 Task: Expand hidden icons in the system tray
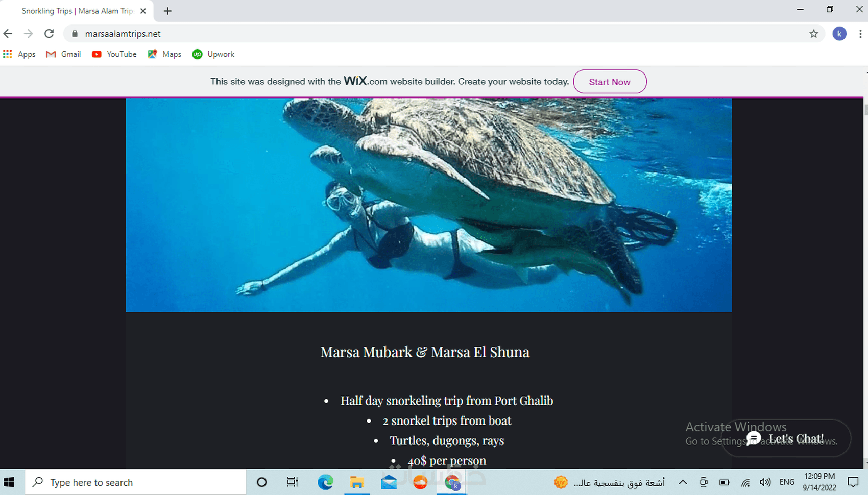[683, 482]
